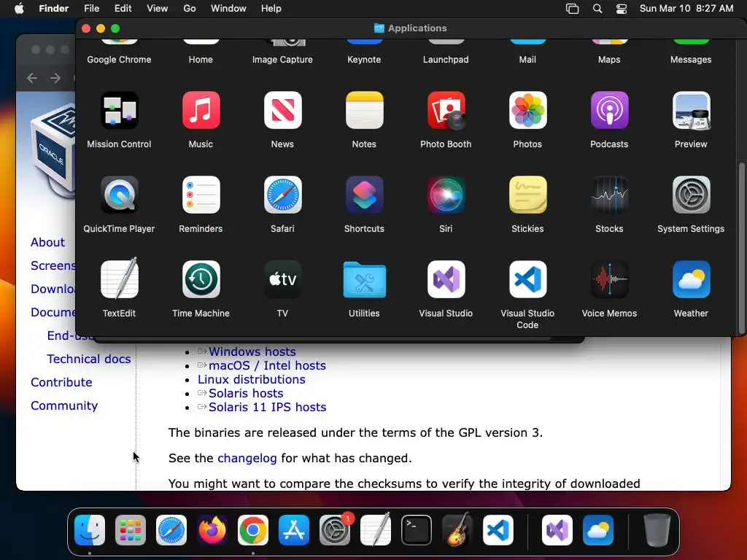Select TextEdit in the Applications window
Screen dimensions: 747x560
point(119,279)
